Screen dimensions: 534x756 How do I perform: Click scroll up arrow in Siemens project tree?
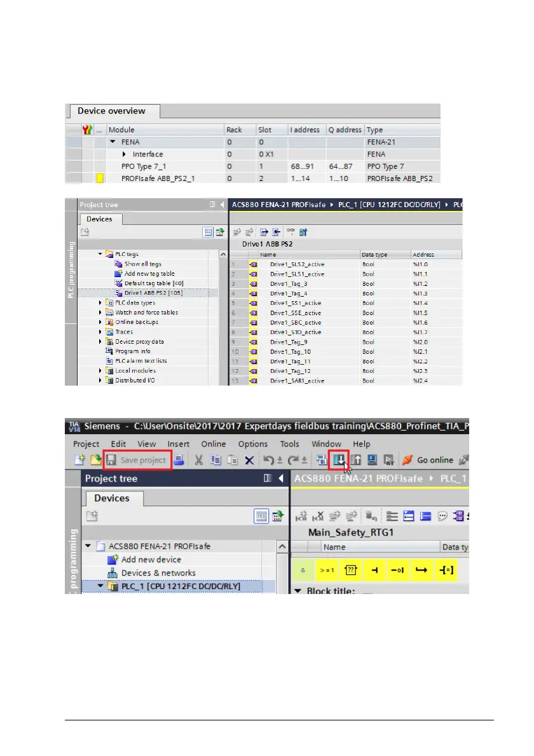pyautogui.click(x=282, y=546)
